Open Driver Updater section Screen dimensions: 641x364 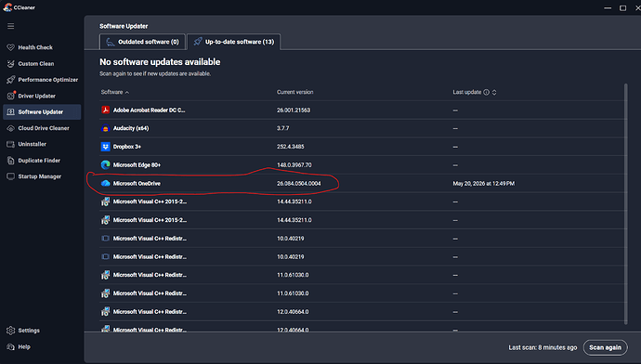(42, 96)
